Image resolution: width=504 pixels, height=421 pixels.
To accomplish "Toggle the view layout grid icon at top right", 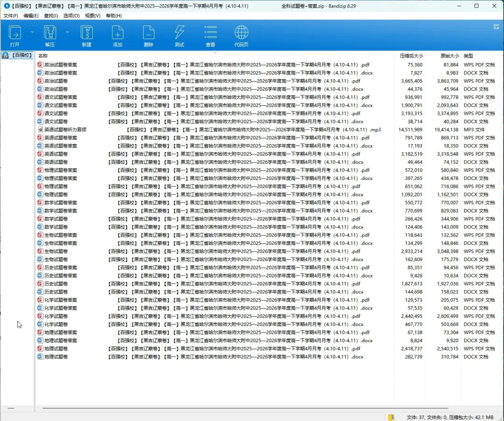I will coord(496,27).
